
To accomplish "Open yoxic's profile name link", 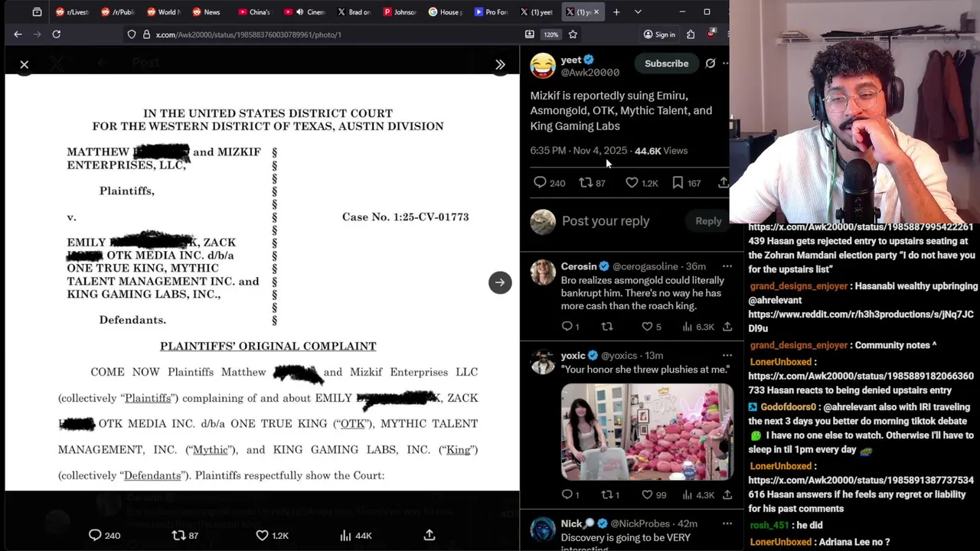I will point(573,355).
